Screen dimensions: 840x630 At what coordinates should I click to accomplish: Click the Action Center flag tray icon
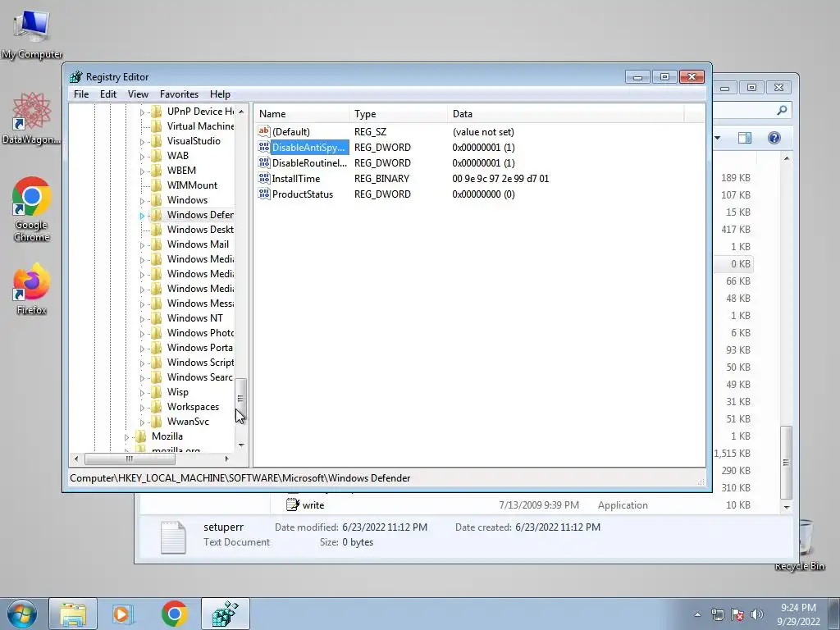(737, 614)
